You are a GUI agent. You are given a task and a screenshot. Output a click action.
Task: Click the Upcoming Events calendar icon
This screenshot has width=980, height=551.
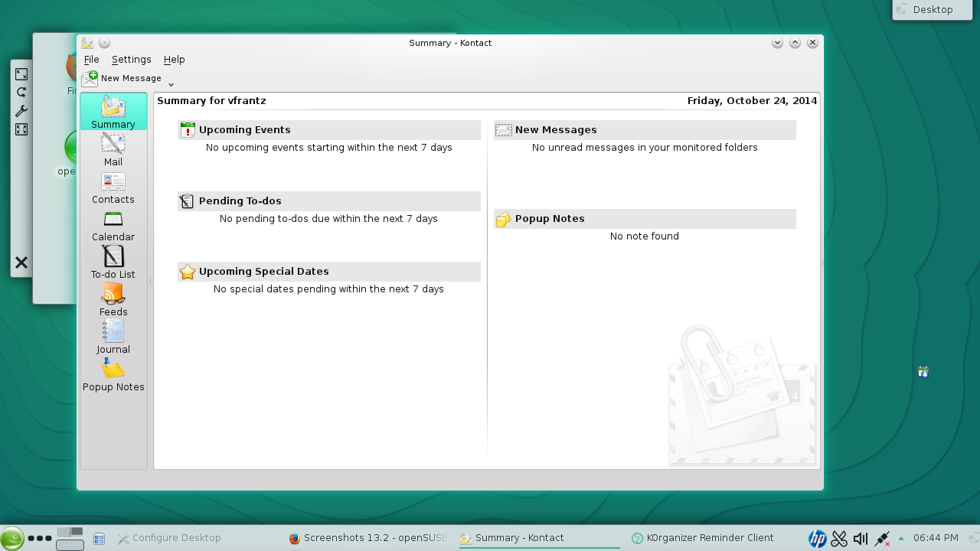188,130
